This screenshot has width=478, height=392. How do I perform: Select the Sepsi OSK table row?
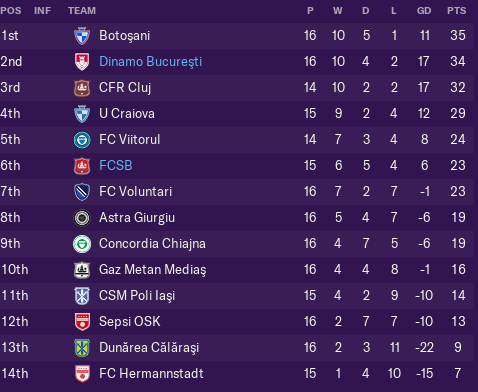click(237, 322)
